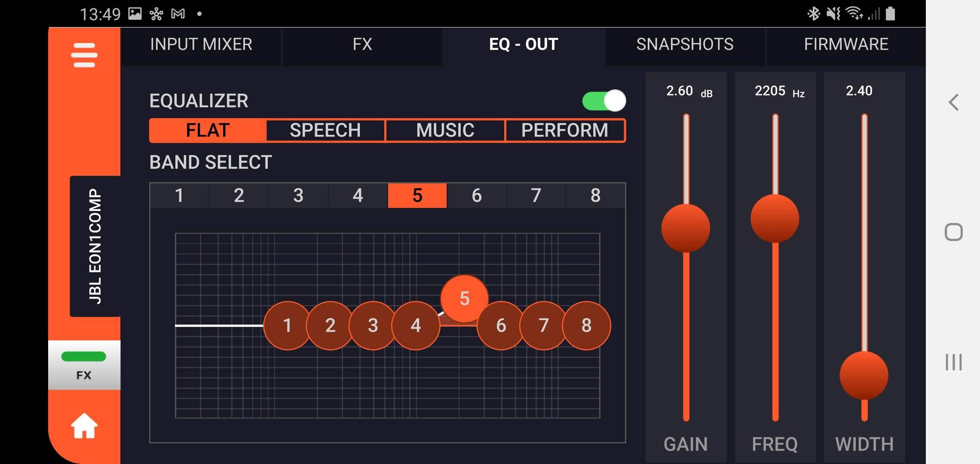Screen dimensions: 980x464
Task: Toggle the Equalizer on/off switch
Action: point(604,101)
